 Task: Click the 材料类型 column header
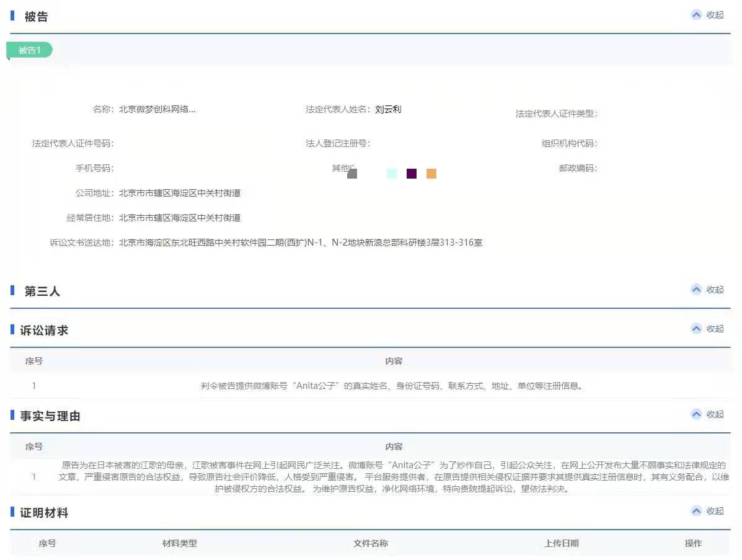coord(180,543)
